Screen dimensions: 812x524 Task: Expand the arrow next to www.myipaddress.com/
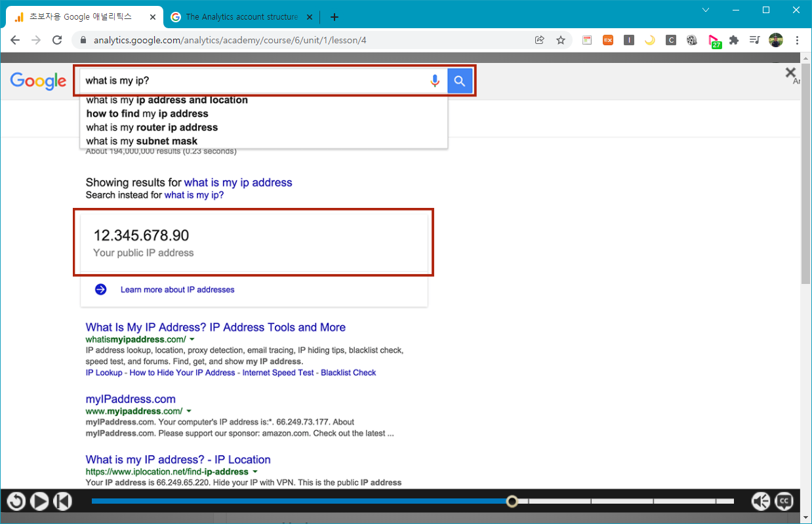coord(189,411)
